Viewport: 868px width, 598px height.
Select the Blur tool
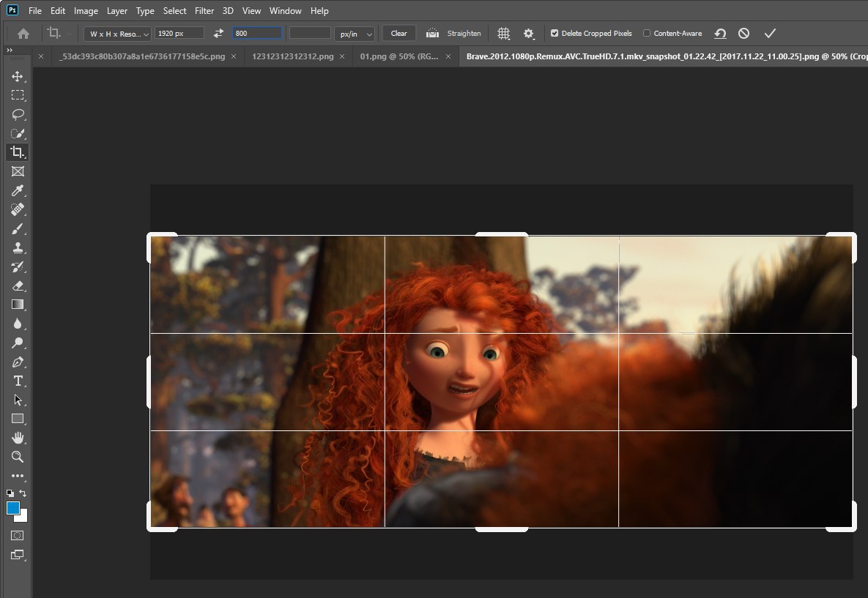point(17,324)
